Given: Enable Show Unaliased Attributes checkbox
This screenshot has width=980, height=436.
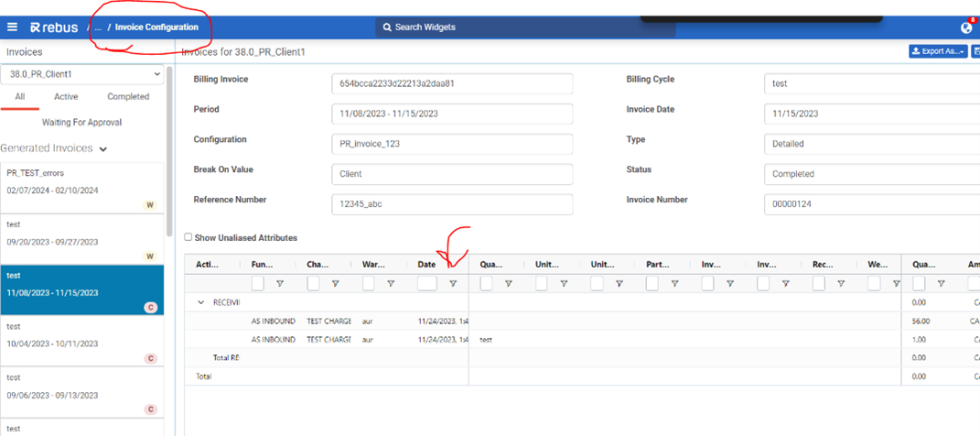Looking at the screenshot, I should pyautogui.click(x=189, y=237).
